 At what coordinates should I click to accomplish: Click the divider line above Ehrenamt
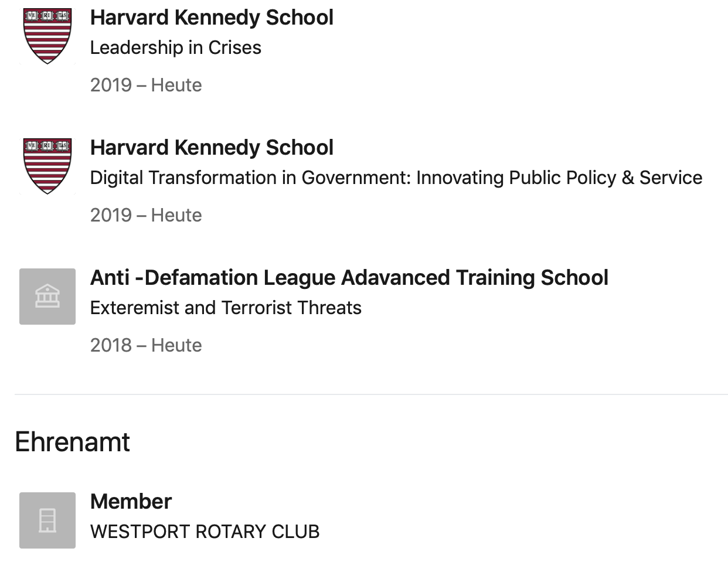371,394
